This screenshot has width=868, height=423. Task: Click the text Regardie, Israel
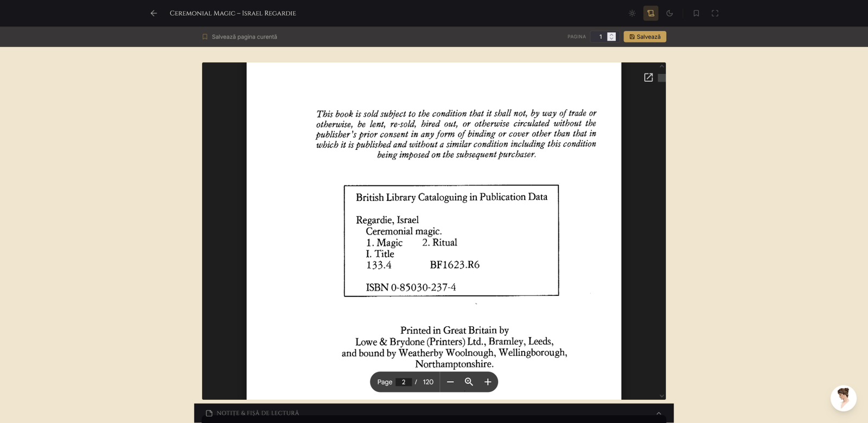(x=387, y=220)
